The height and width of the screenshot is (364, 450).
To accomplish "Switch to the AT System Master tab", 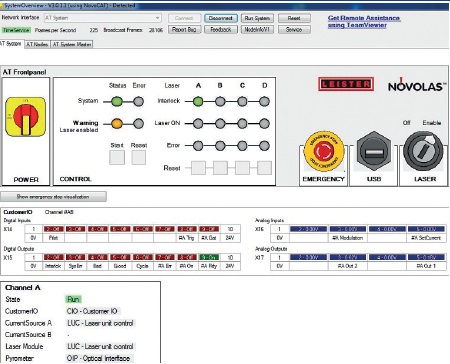I will [x=72, y=44].
